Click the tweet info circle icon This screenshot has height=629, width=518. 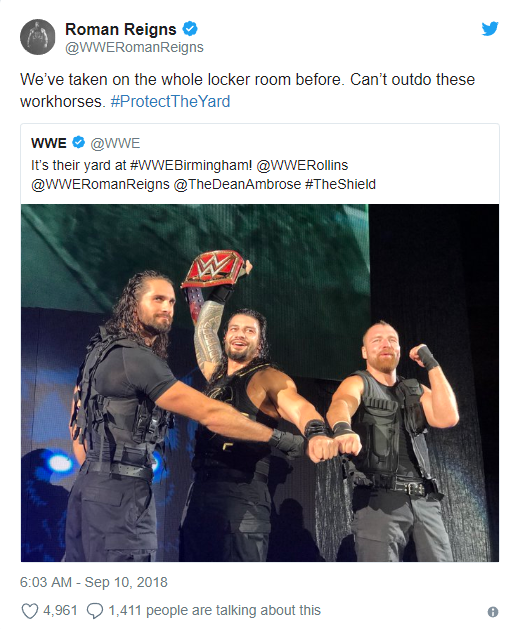pos(493,612)
